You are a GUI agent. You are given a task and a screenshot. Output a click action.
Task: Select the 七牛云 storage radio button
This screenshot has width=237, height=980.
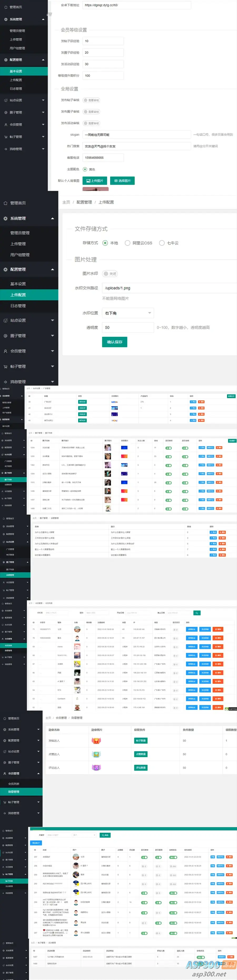162,243
